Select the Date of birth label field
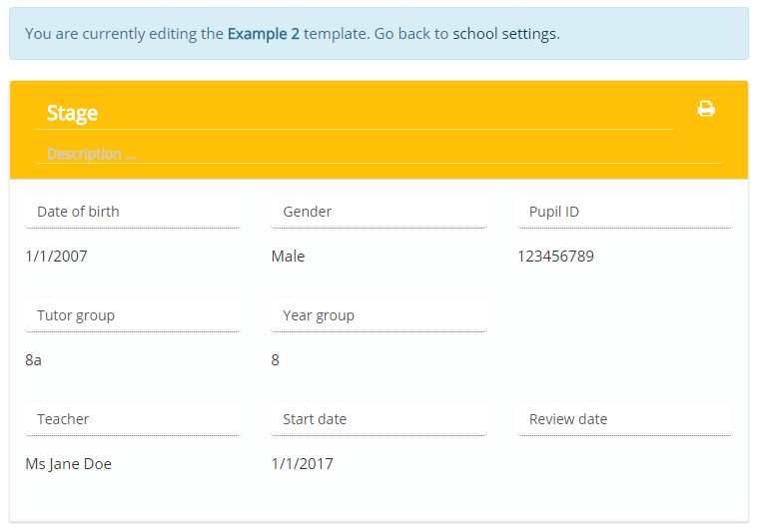Image resolution: width=758 pixels, height=532 pixels. click(133, 212)
